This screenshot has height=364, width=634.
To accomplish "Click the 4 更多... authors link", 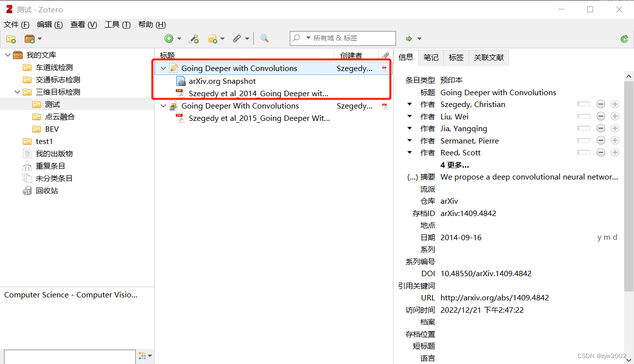I will pos(455,165).
